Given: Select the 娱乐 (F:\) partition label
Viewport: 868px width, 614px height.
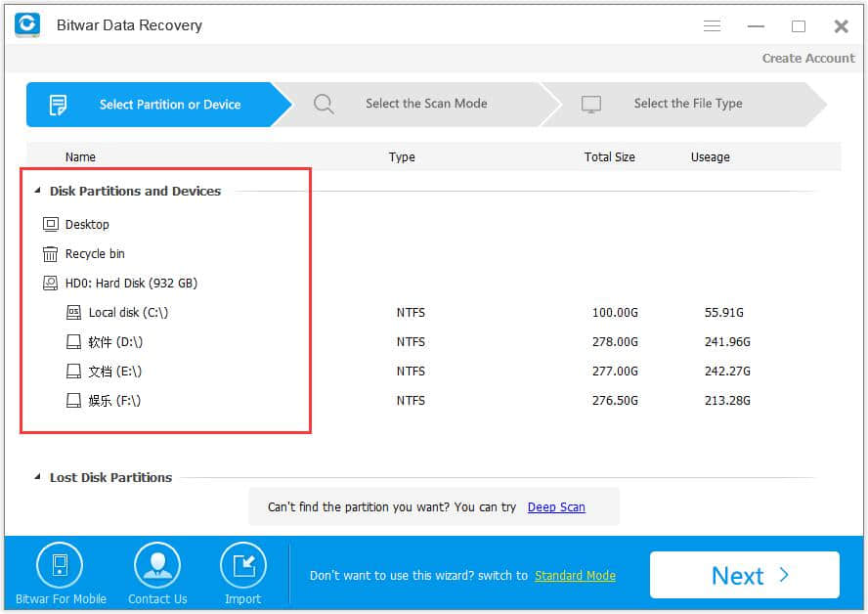Looking at the screenshot, I should (114, 400).
